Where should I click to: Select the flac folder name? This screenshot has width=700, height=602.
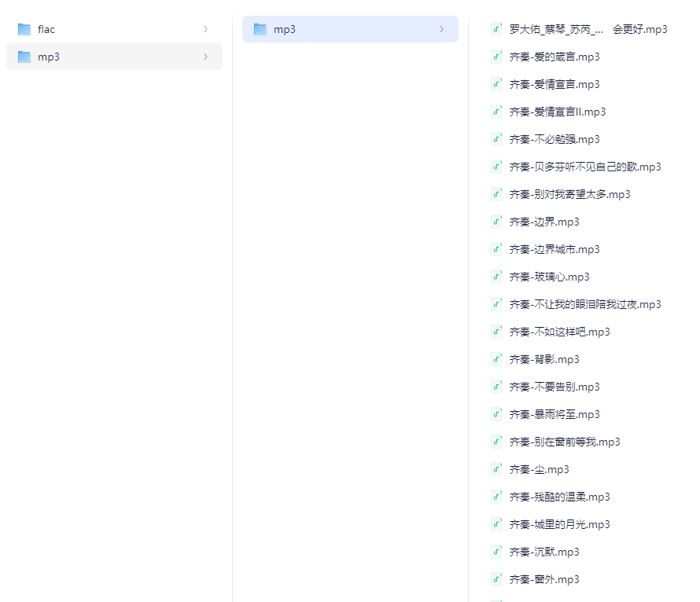pyautogui.click(x=46, y=29)
